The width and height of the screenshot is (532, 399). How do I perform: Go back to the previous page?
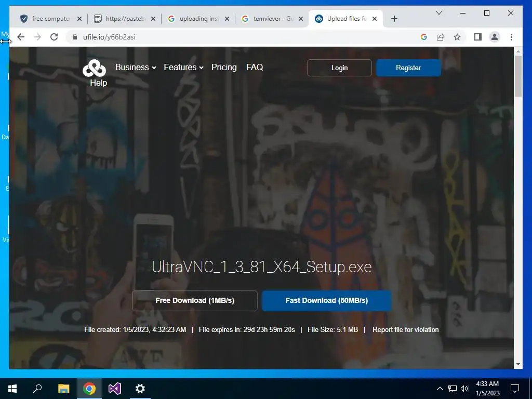coord(21,37)
